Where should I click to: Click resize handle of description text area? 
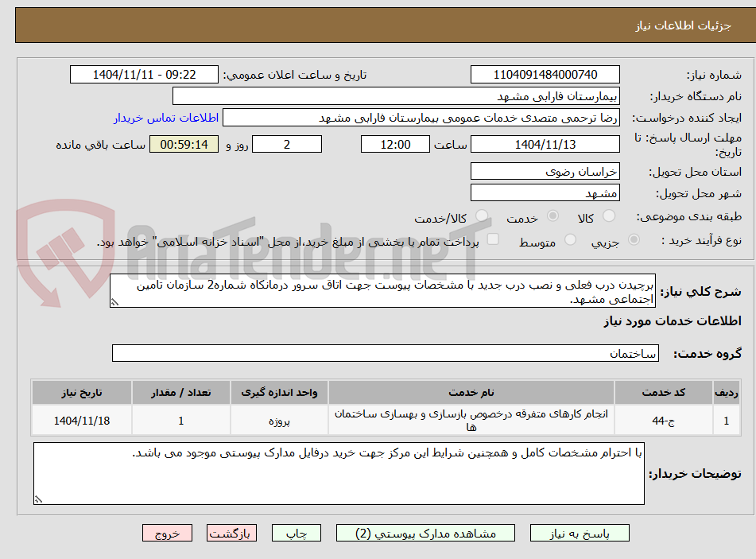[114, 302]
